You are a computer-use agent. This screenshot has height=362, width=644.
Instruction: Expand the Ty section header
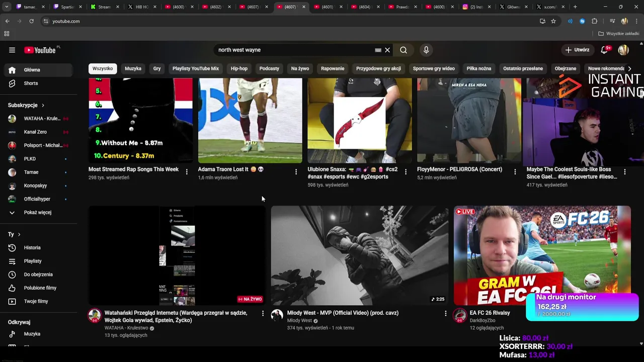point(14,234)
